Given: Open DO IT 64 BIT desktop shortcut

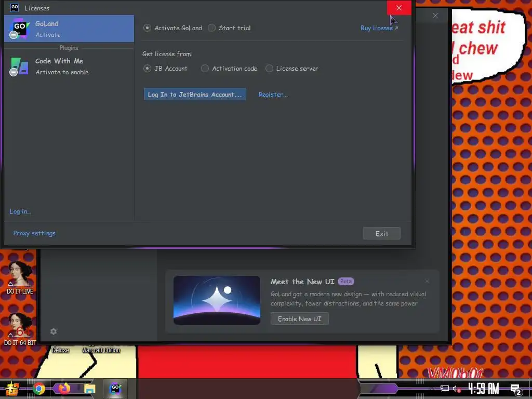Looking at the screenshot, I should (x=20, y=329).
